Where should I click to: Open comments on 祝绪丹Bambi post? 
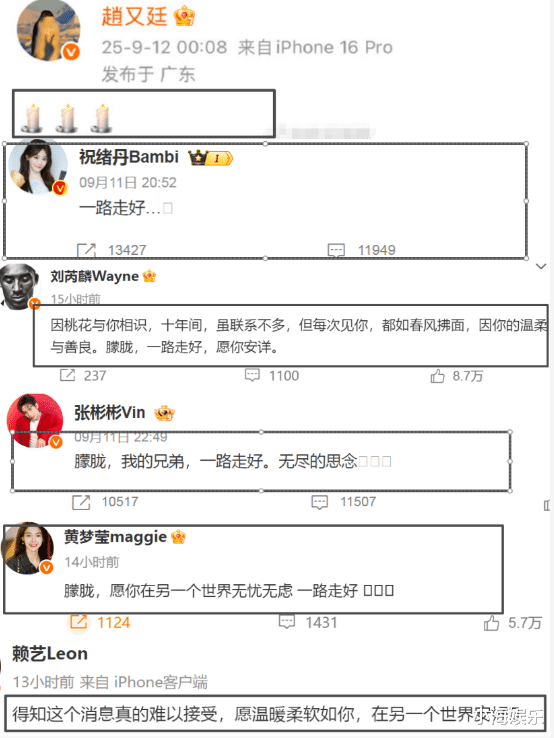[336, 250]
